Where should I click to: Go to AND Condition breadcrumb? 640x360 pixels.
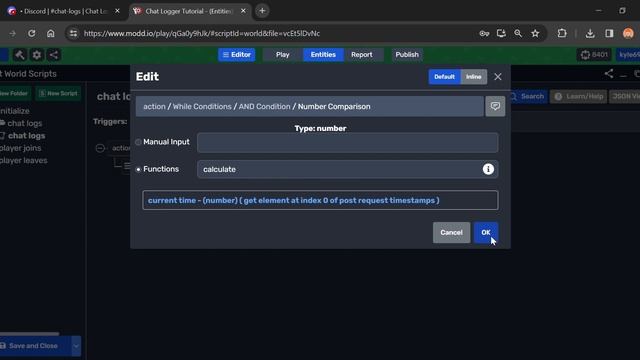point(264,107)
